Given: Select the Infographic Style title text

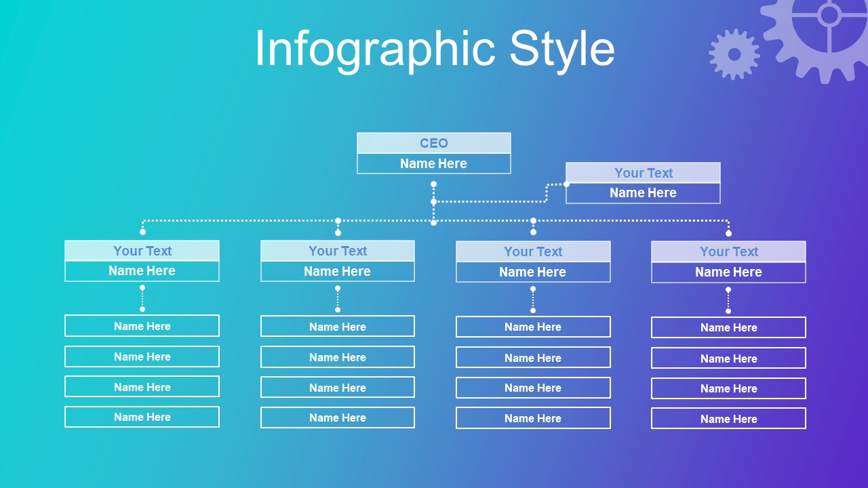Looking at the screenshot, I should (435, 49).
